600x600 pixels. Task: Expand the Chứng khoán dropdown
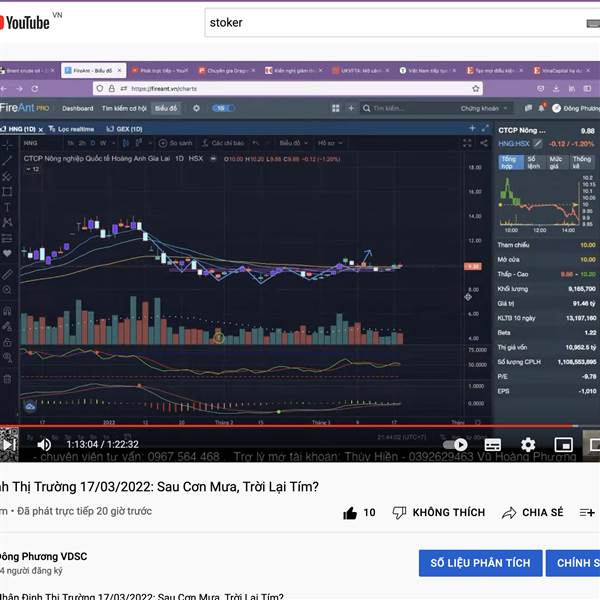click(484, 109)
